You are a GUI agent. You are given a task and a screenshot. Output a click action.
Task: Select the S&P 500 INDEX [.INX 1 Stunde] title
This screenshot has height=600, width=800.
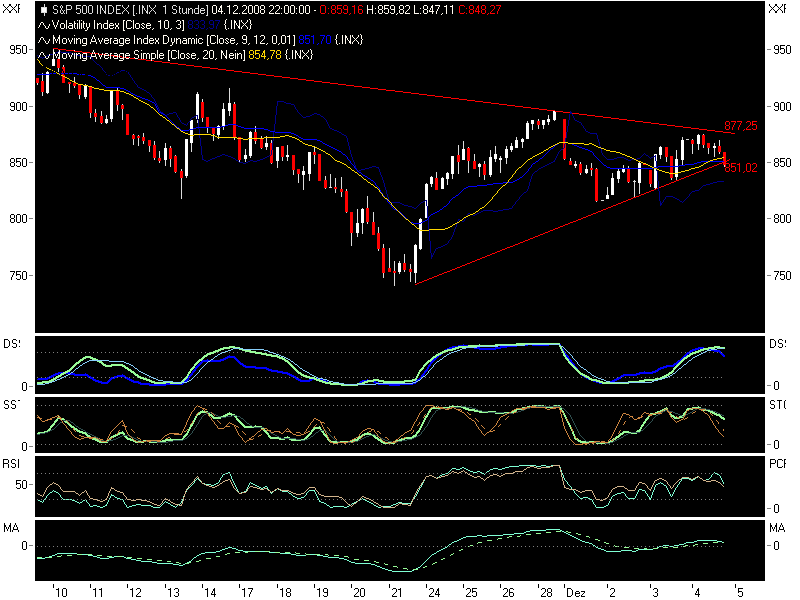[130, 10]
